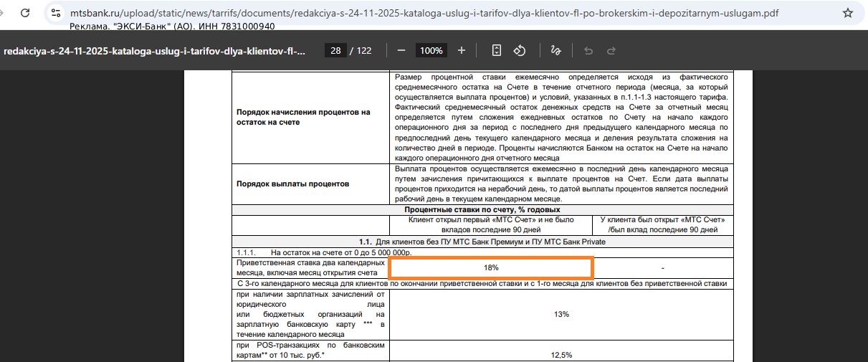Click the 12,5% interest rate cell
The height and width of the screenshot is (362, 868).
(561, 355)
